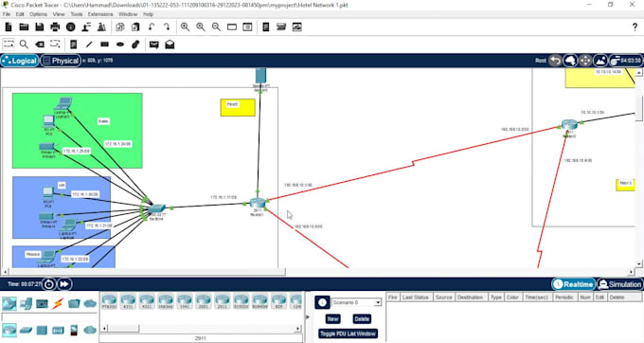Switch to Physical workspace

(x=61, y=61)
